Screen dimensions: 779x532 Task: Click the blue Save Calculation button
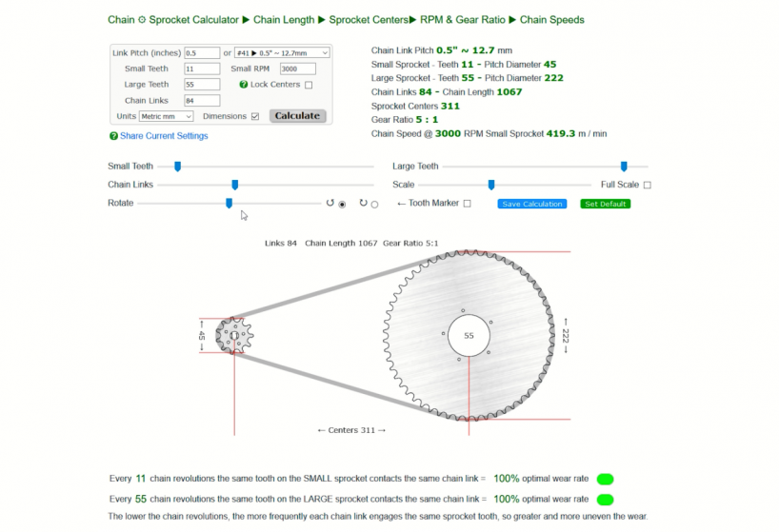tap(531, 204)
